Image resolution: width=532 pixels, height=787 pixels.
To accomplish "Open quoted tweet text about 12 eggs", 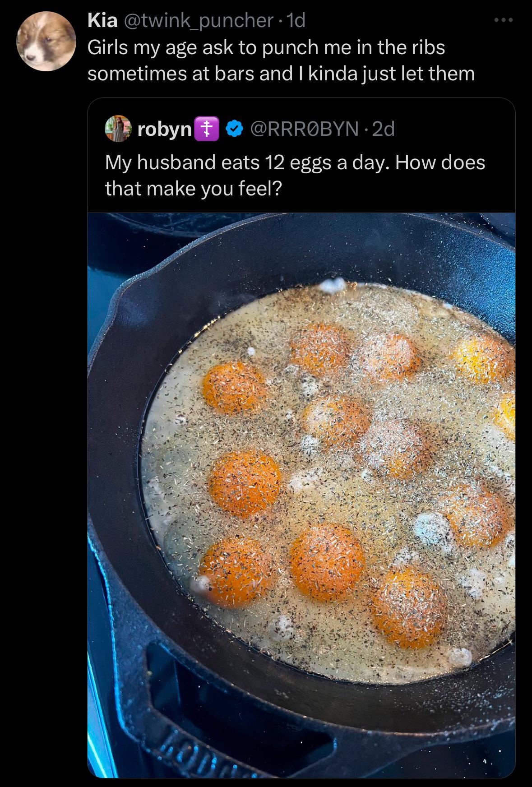I will 295,175.
